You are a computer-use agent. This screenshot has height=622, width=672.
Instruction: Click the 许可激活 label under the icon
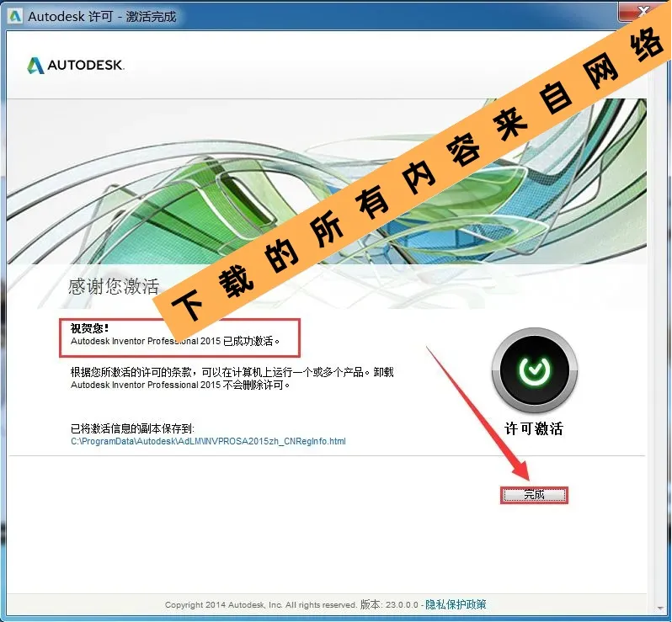pos(534,428)
